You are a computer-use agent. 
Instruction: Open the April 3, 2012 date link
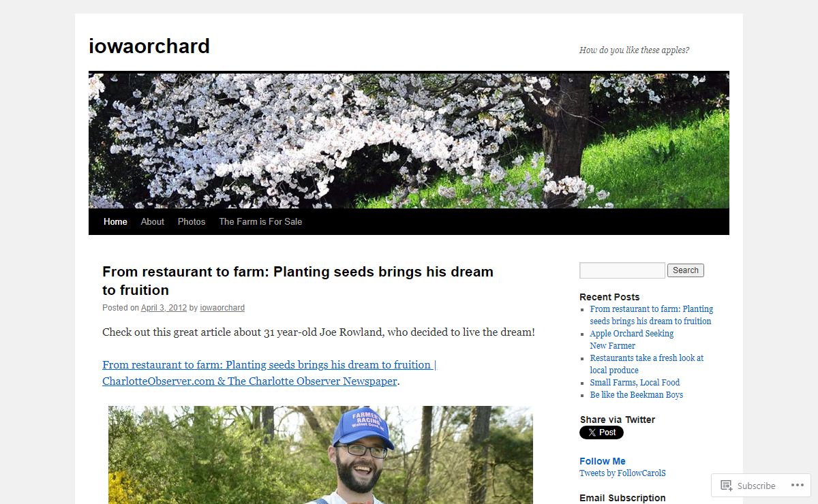coord(164,308)
